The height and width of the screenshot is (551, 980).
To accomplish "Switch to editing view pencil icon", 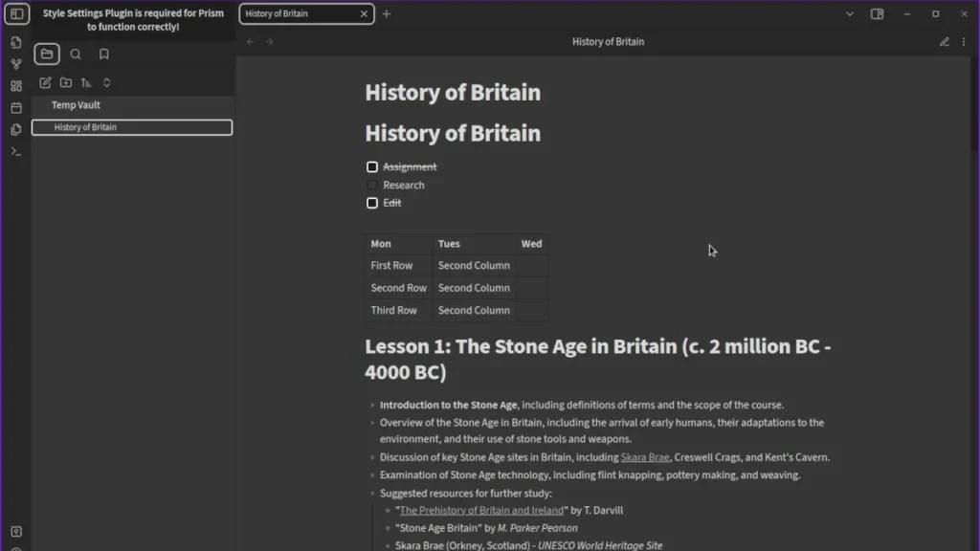I will coord(945,42).
